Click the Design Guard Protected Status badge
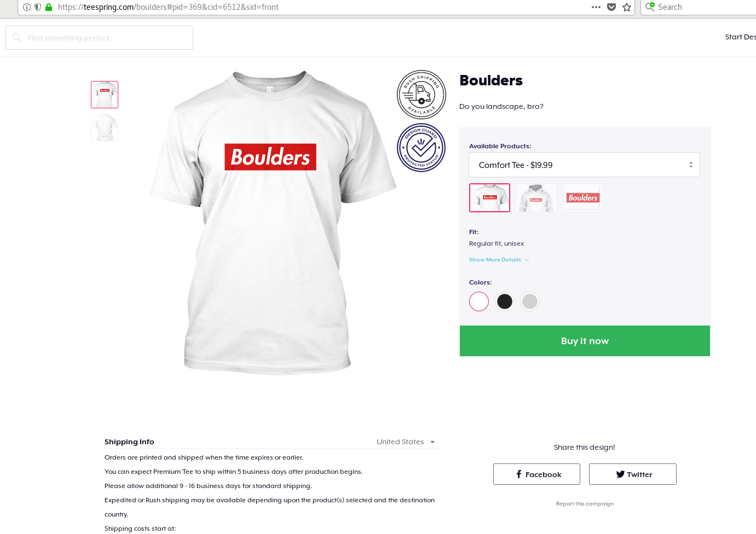 pyautogui.click(x=421, y=148)
